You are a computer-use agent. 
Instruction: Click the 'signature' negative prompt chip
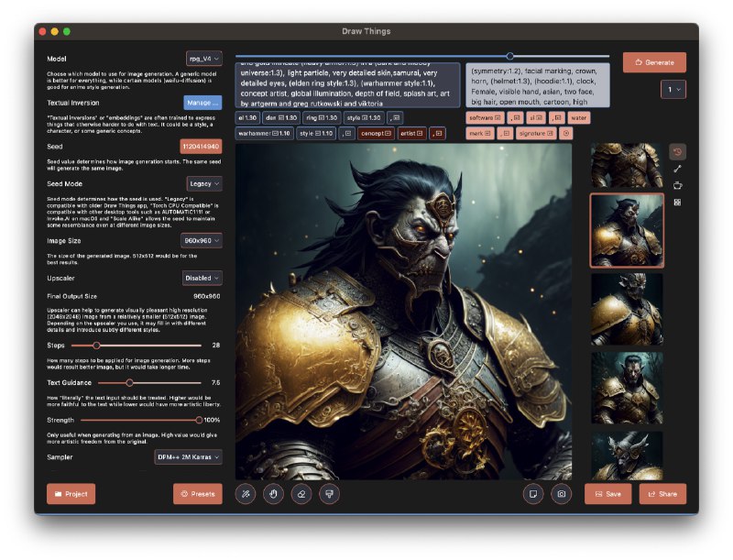point(536,133)
